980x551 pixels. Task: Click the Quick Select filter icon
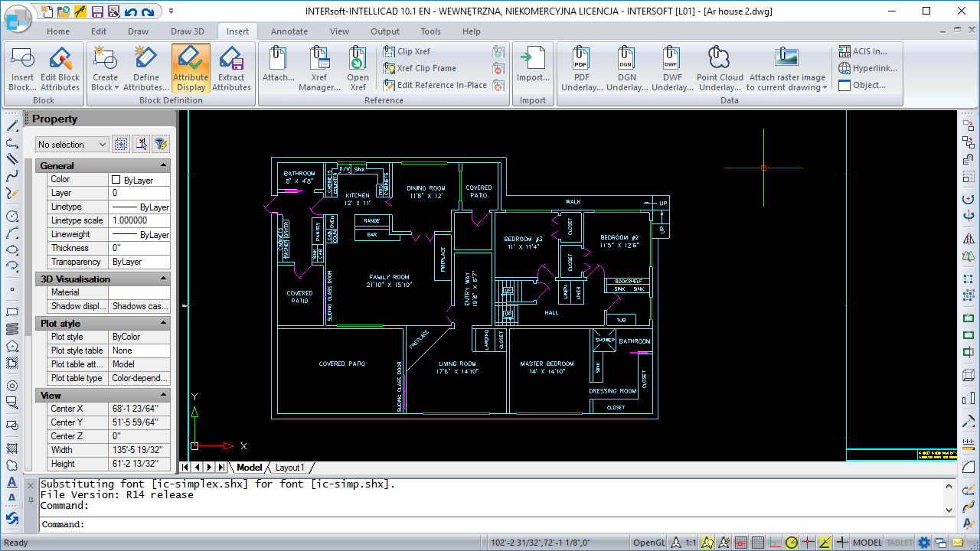160,144
